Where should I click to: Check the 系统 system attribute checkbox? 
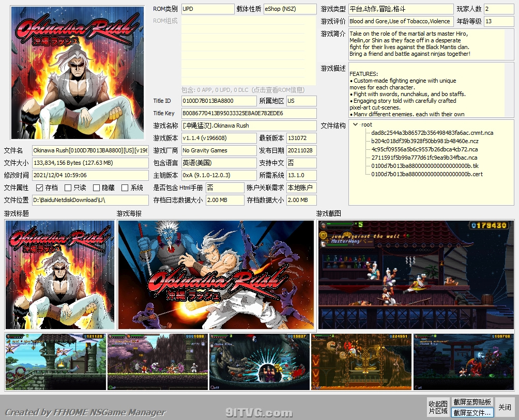click(125, 188)
